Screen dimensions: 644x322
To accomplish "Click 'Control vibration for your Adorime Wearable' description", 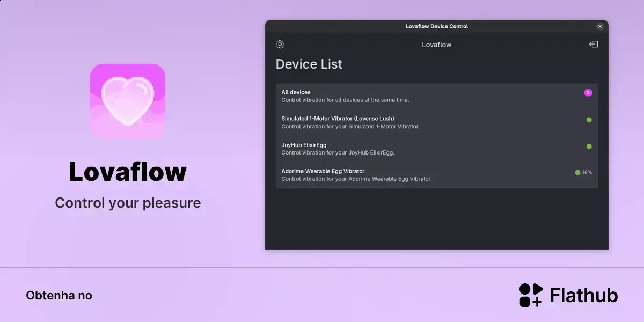I will coord(356,179).
